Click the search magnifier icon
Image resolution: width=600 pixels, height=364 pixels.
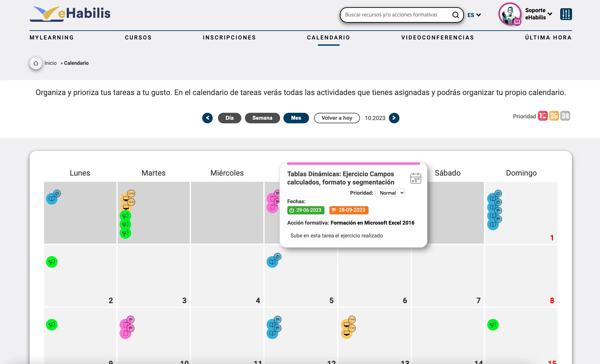click(x=455, y=15)
